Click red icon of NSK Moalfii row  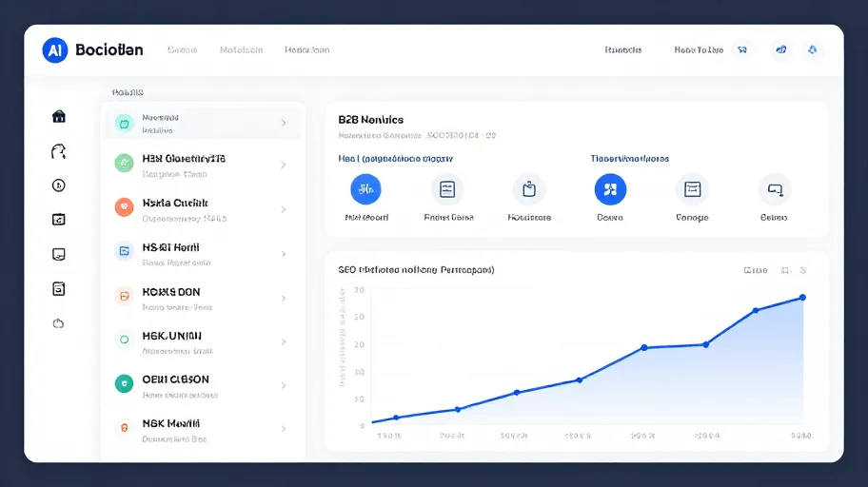click(x=124, y=428)
